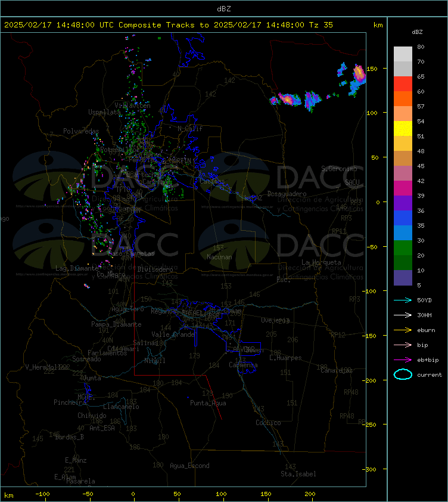448x502 pixels.
Task: Click the 'Uspallata' map label
Action: 104,112
